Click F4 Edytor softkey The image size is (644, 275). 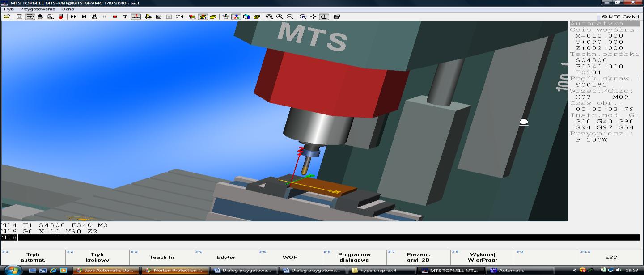click(x=226, y=257)
